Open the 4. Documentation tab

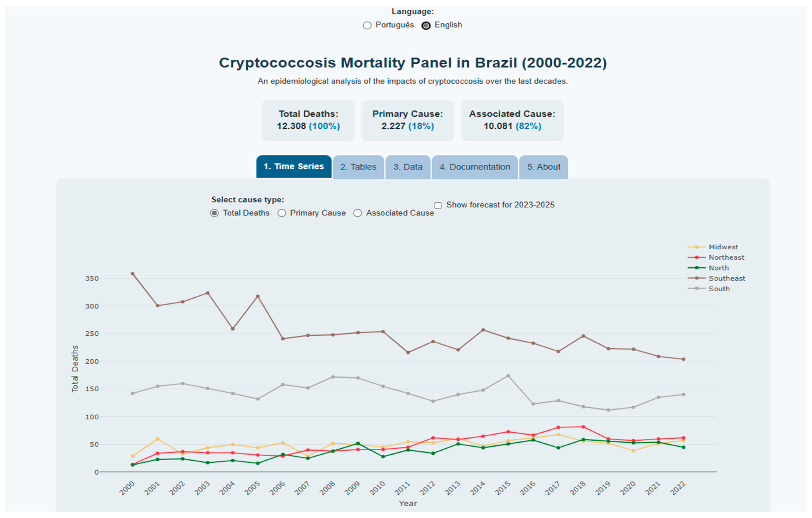474,167
